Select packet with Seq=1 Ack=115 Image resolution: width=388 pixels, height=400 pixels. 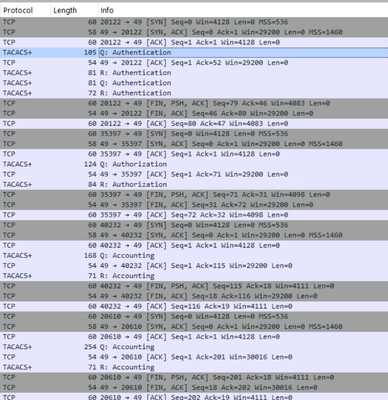(194, 266)
